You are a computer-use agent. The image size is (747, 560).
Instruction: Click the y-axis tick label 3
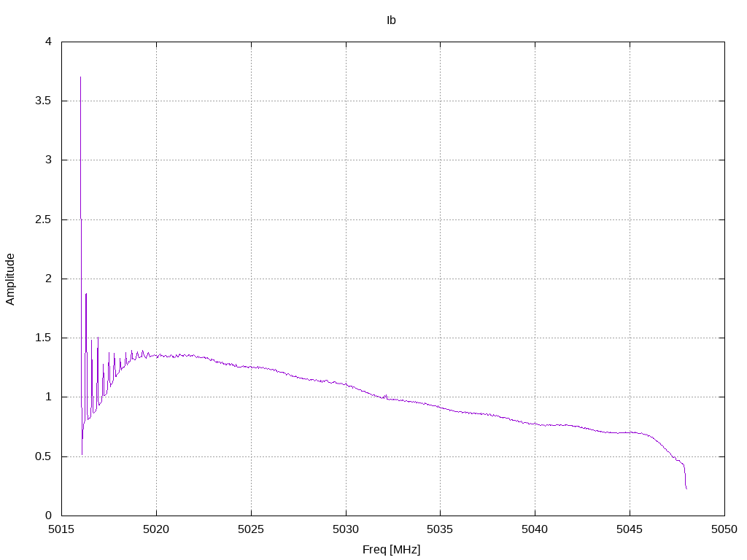pos(48,160)
